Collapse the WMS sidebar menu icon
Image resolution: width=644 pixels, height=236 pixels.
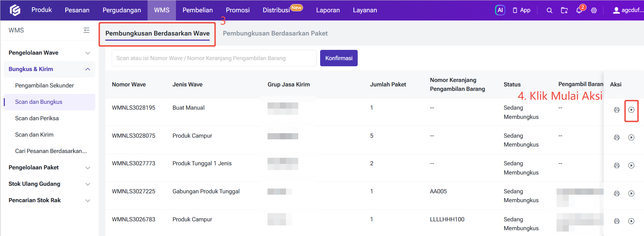coord(86,30)
